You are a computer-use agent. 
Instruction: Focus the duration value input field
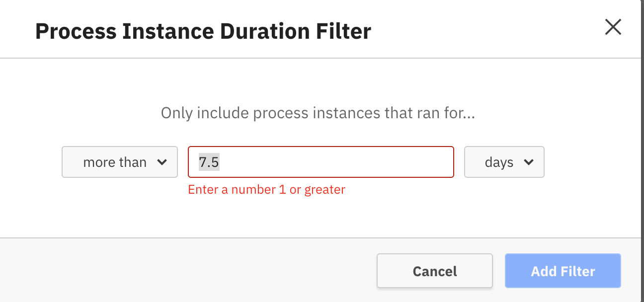pos(321,162)
